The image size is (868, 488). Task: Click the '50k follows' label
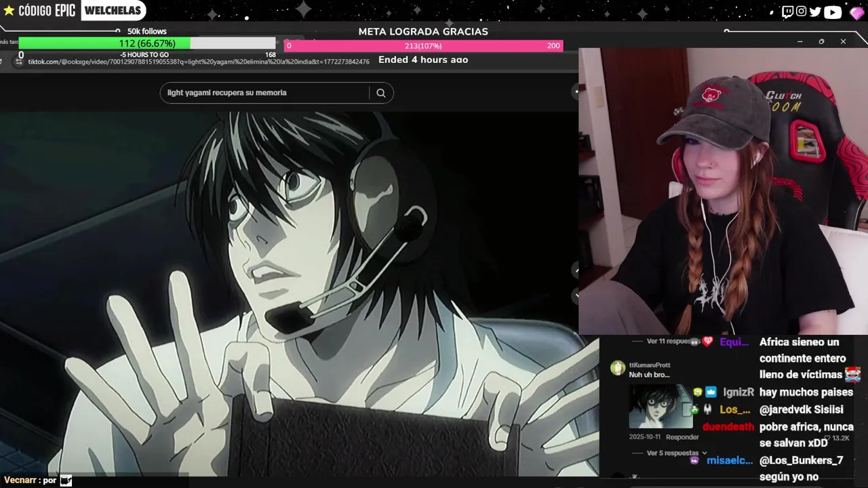tap(147, 31)
